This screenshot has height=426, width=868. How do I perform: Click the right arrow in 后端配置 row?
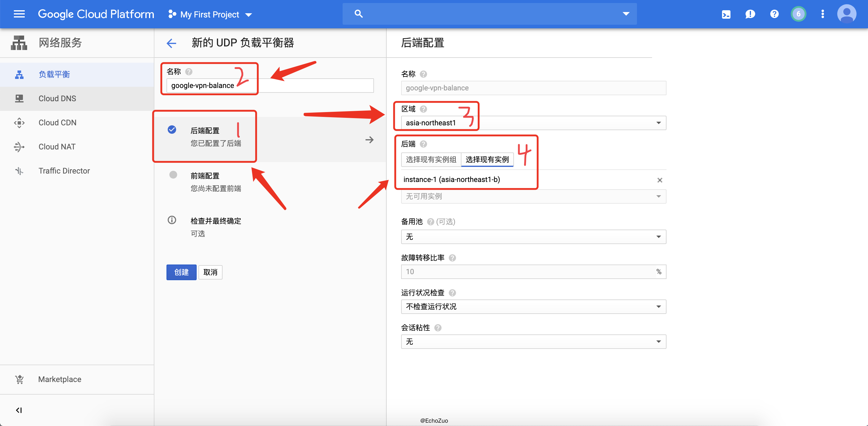point(369,140)
